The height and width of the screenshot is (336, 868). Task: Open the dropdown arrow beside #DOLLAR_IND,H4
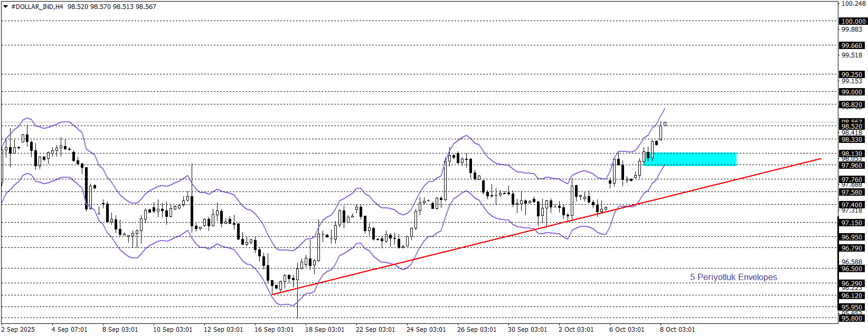pyautogui.click(x=6, y=7)
